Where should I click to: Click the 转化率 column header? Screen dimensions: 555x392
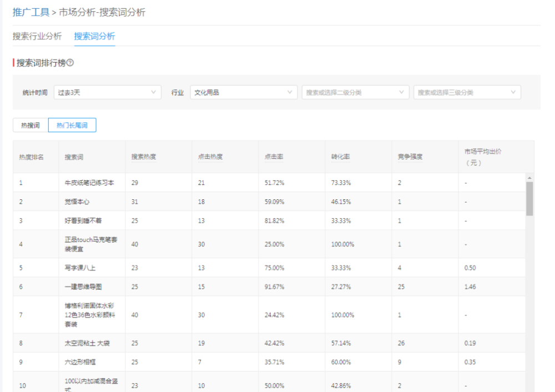coord(341,157)
